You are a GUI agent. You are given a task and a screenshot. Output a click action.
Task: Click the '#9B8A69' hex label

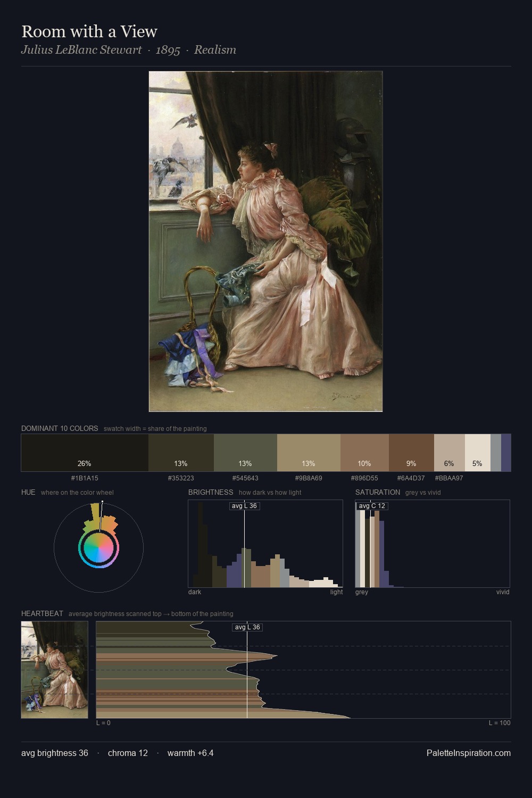(309, 478)
